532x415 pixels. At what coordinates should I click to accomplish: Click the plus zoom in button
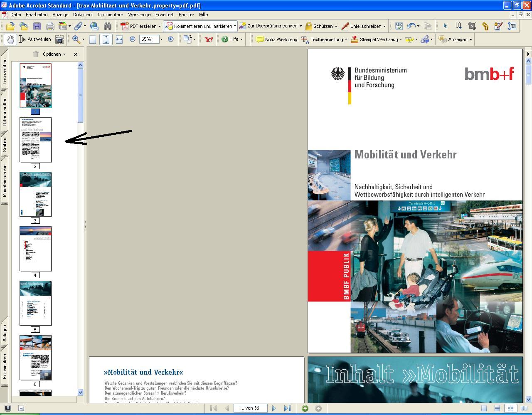coord(170,40)
